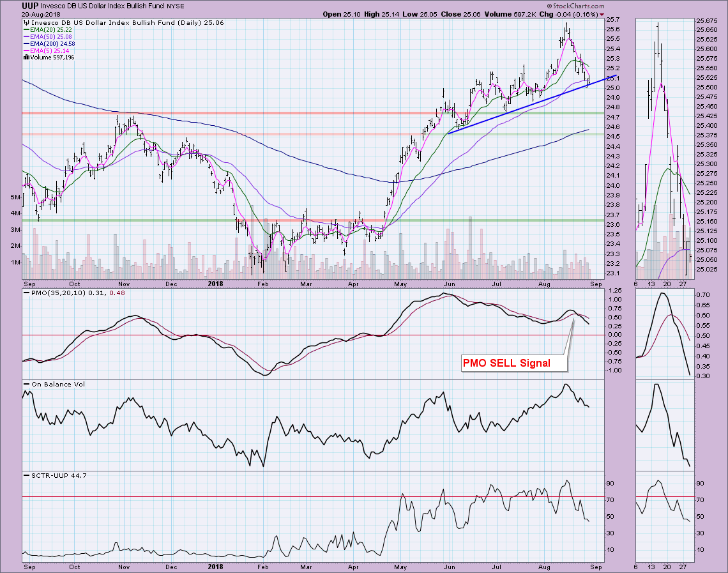Click the zoomed price thumbnail panel

point(665,149)
